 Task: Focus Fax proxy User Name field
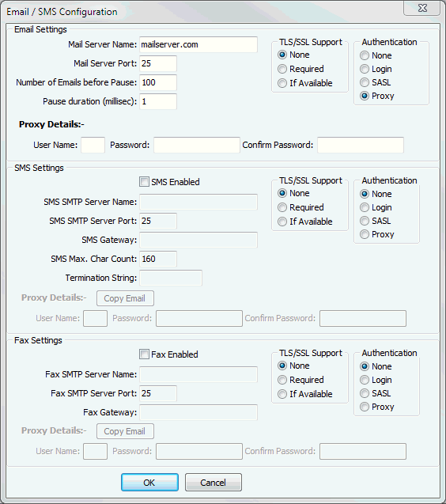95,451
